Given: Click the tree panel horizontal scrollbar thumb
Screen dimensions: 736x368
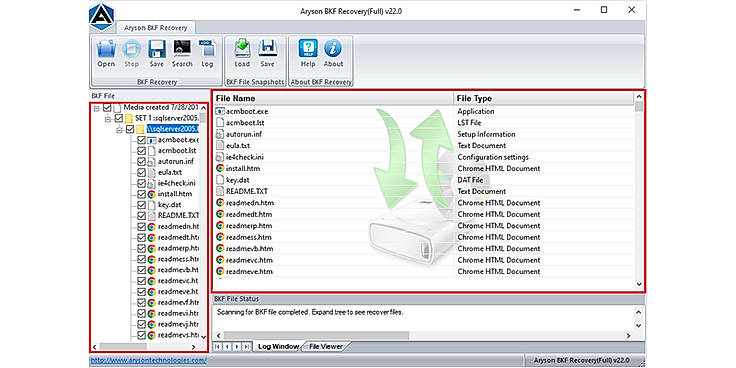Looking at the screenshot, I should (123, 347).
